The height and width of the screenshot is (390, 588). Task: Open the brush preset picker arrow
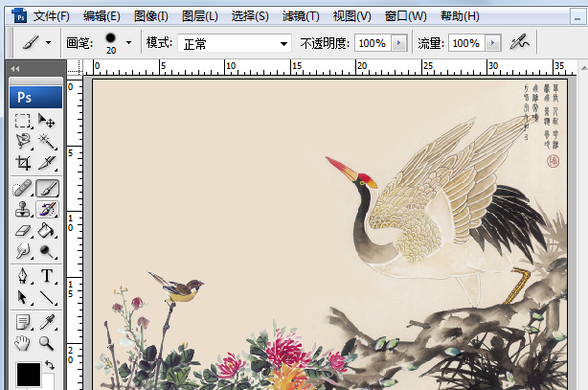click(x=129, y=43)
